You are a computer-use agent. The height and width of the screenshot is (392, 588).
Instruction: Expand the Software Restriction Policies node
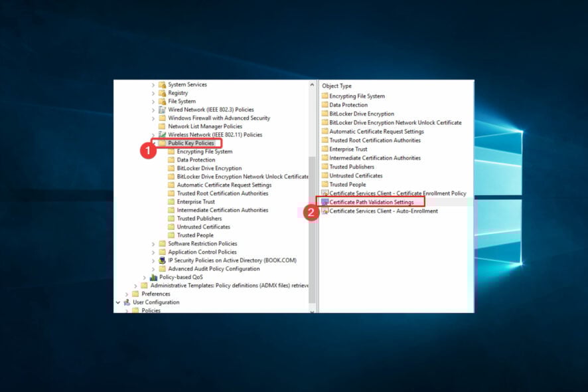153,243
